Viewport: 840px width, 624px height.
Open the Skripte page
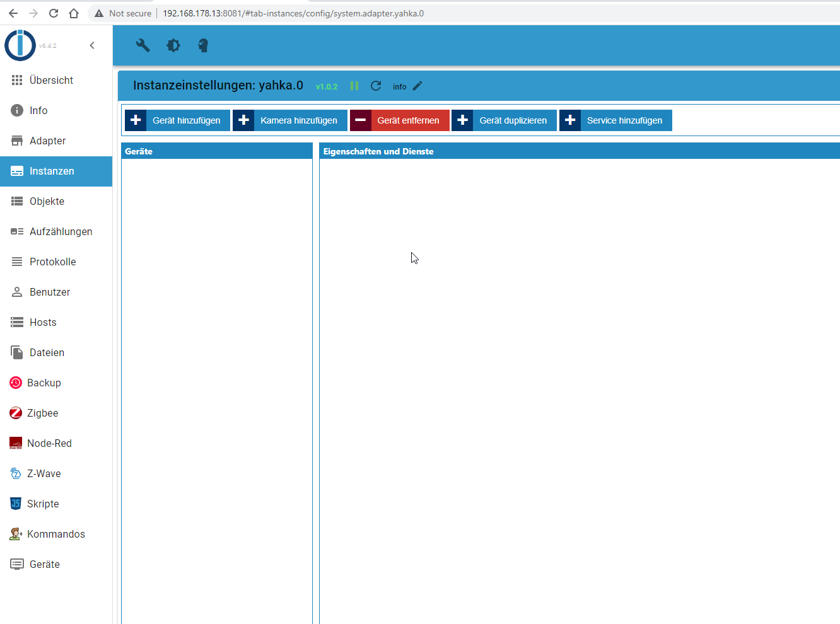tap(56, 504)
